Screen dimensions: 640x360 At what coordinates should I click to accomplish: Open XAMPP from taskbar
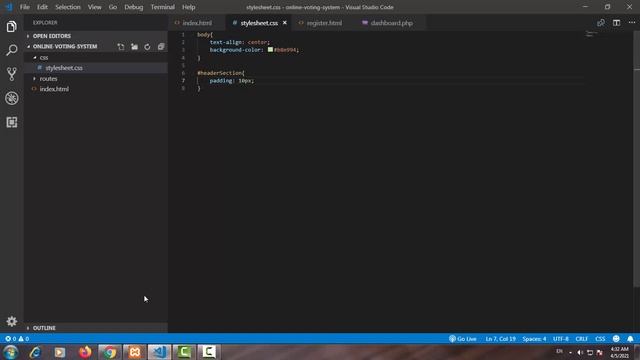pyautogui.click(x=134, y=352)
